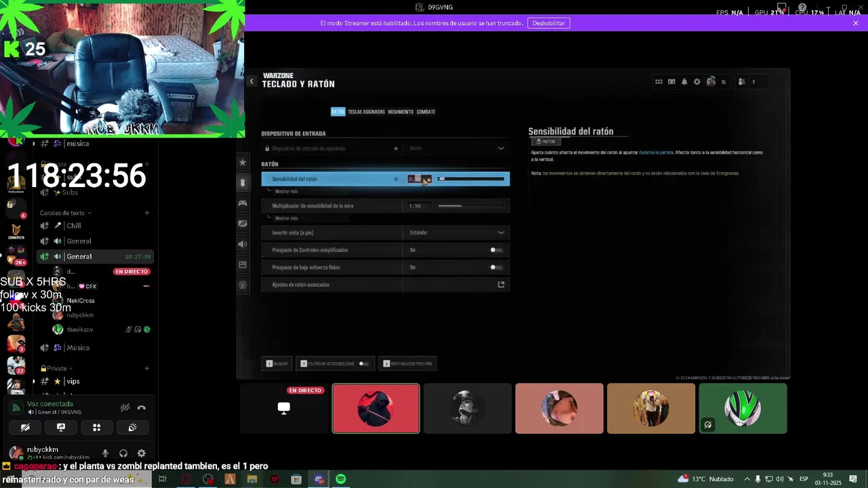Viewport: 868px width, 488px height.
Task: Expand Mostrar más under Sensibilidad del ratón
Action: tap(286, 191)
